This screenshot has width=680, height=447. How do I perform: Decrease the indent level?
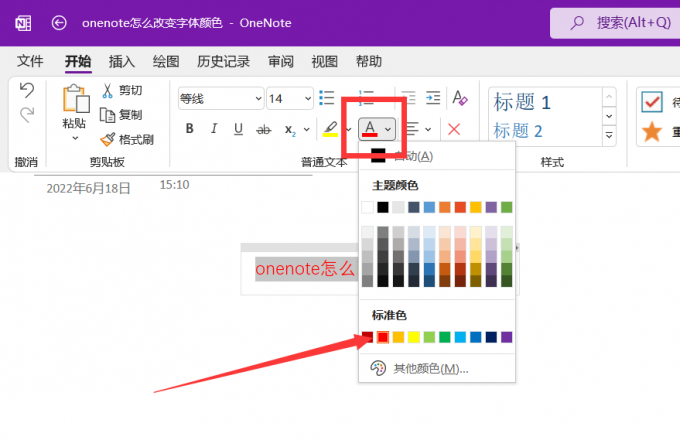pyautogui.click(x=408, y=98)
